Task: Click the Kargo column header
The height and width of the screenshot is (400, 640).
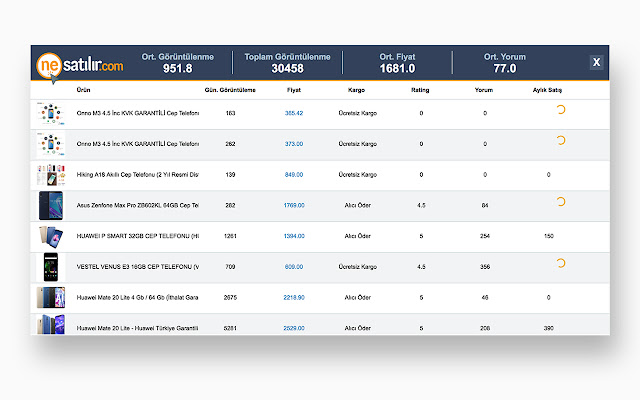Action: click(356, 91)
